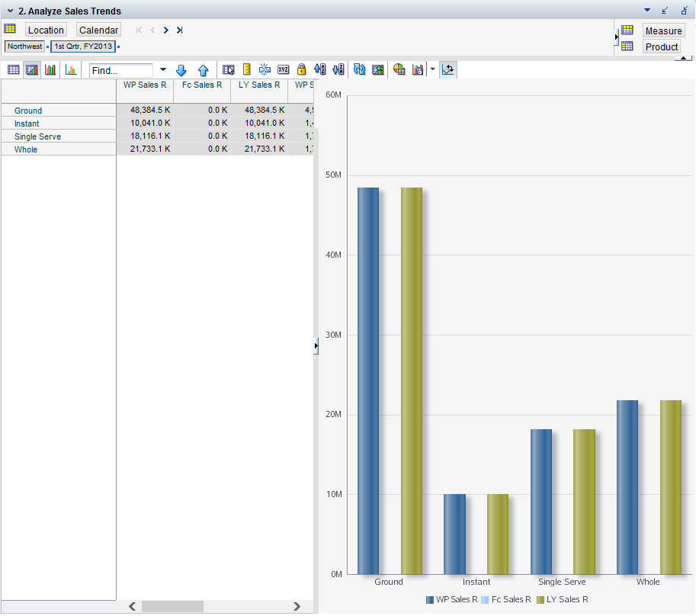
Task: Click the horizontal scrollbar thumb
Action: (172, 606)
